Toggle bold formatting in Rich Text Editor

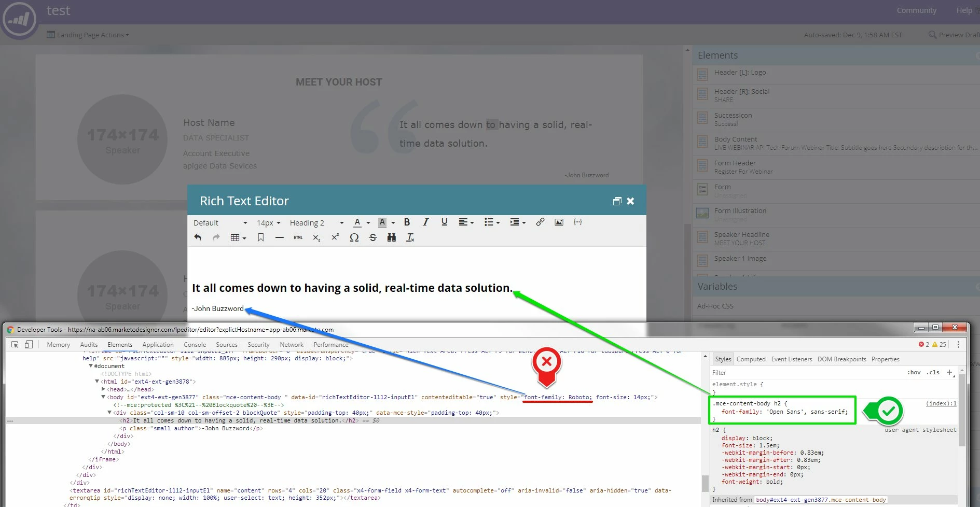407,222
